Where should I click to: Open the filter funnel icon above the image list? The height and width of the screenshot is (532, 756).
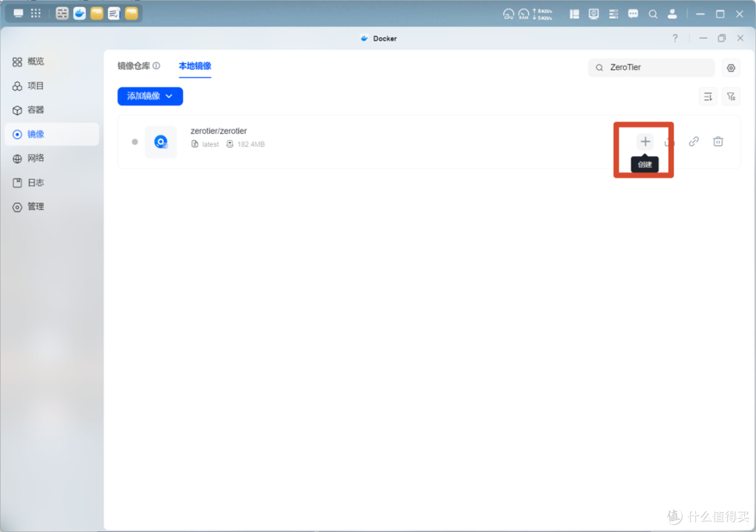coord(731,97)
